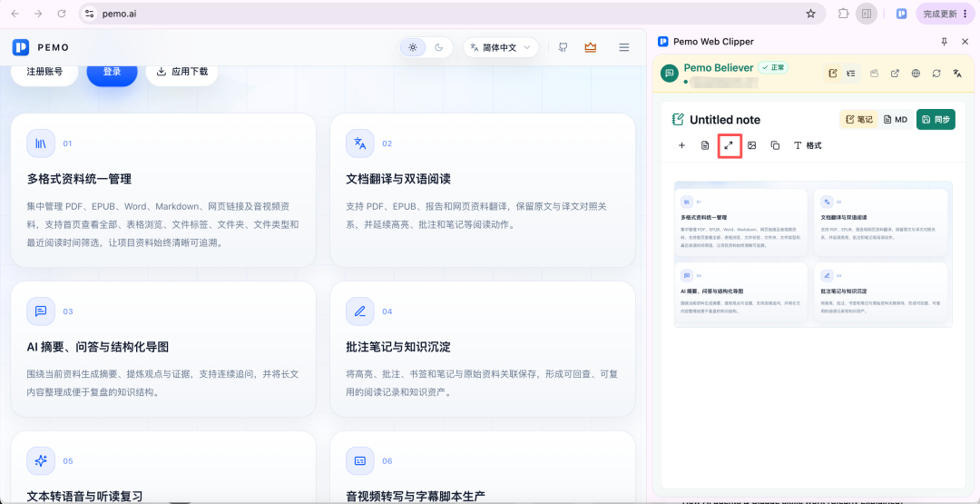The image size is (980, 504).
Task: Switch to the 笔记 note tab
Action: pos(858,120)
